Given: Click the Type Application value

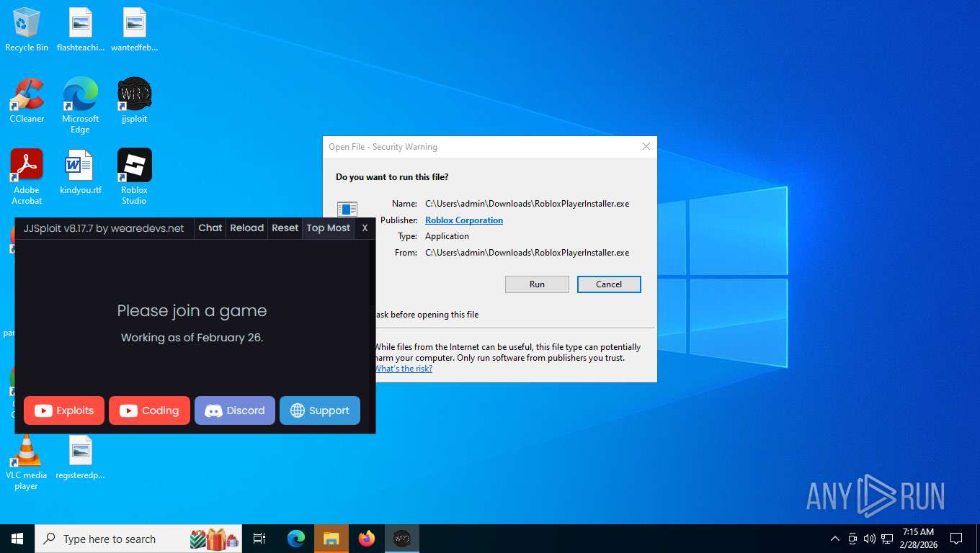Looking at the screenshot, I should coord(447,236).
